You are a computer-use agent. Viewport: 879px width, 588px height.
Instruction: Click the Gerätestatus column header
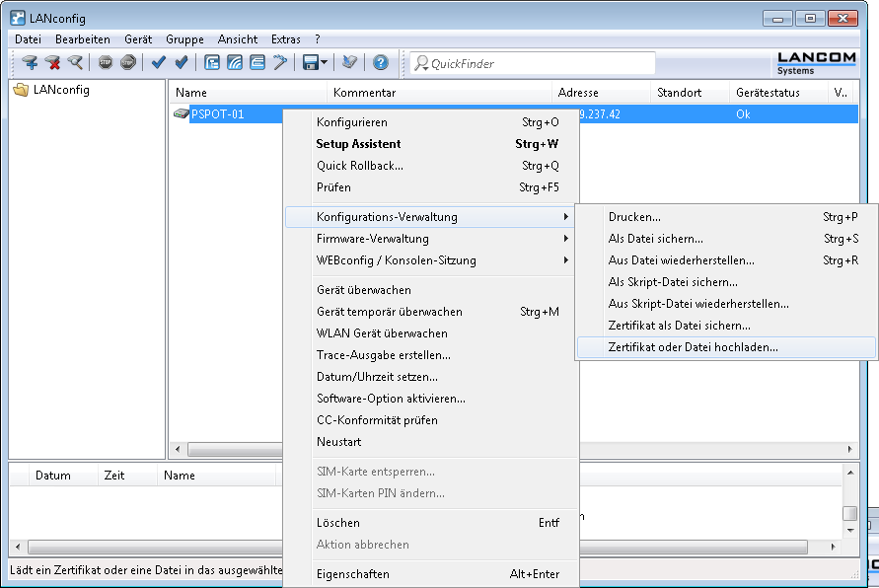click(767, 93)
